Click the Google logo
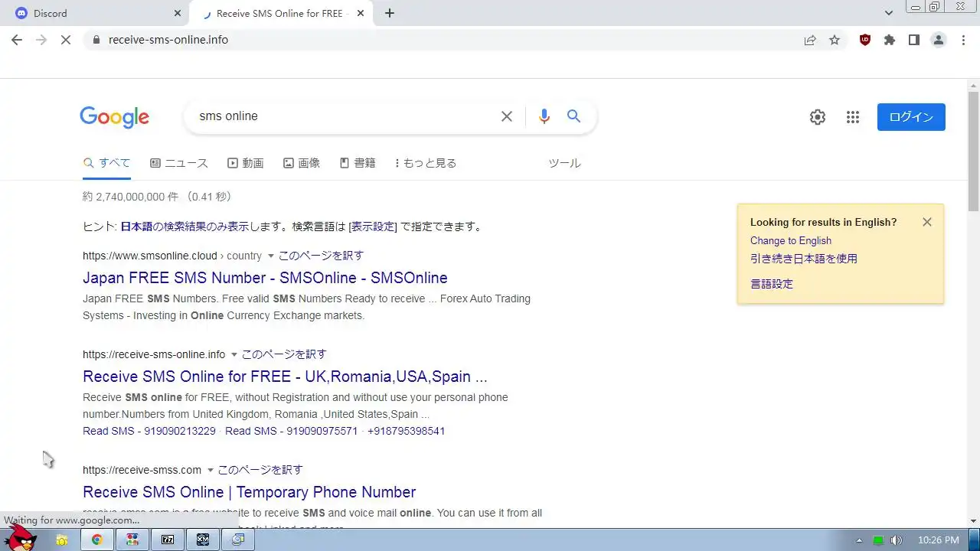Screen dimensions: 980x551 pyautogui.click(x=114, y=116)
